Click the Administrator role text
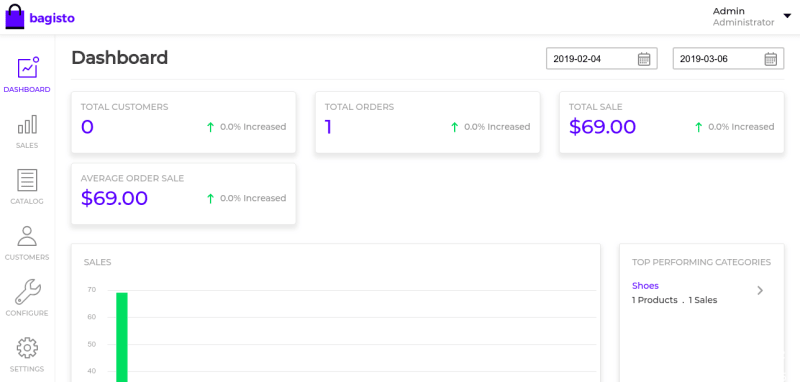This screenshot has height=382, width=800. click(x=743, y=23)
